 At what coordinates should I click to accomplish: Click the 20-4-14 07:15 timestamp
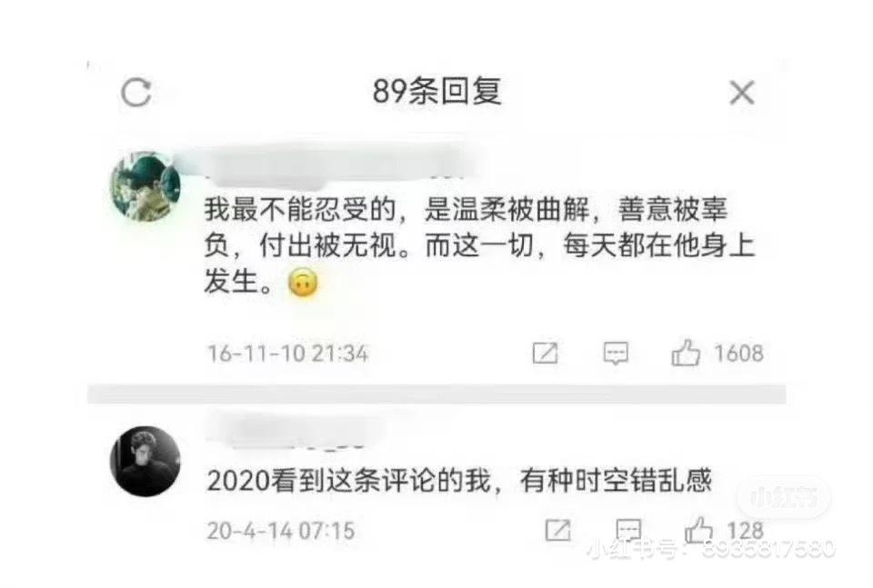click(281, 530)
